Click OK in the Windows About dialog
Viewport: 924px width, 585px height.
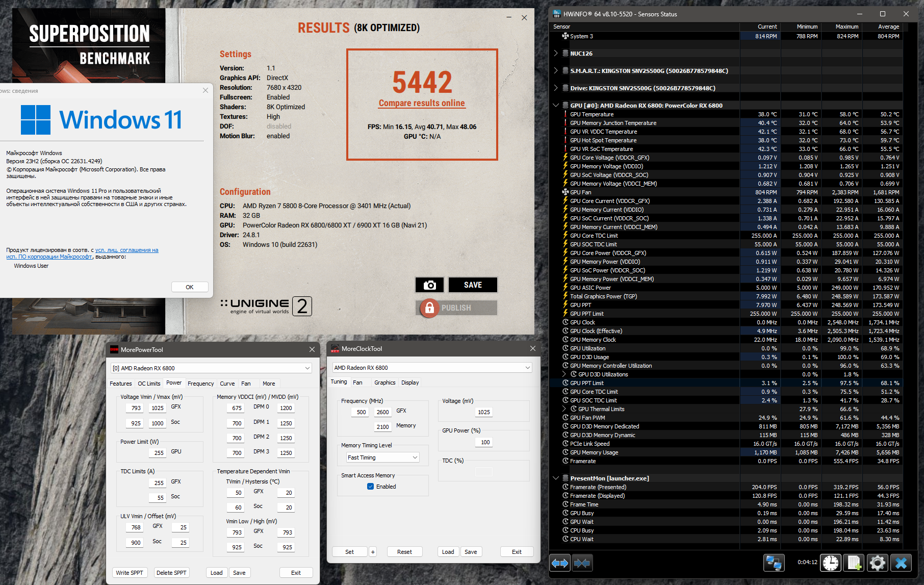pos(190,287)
